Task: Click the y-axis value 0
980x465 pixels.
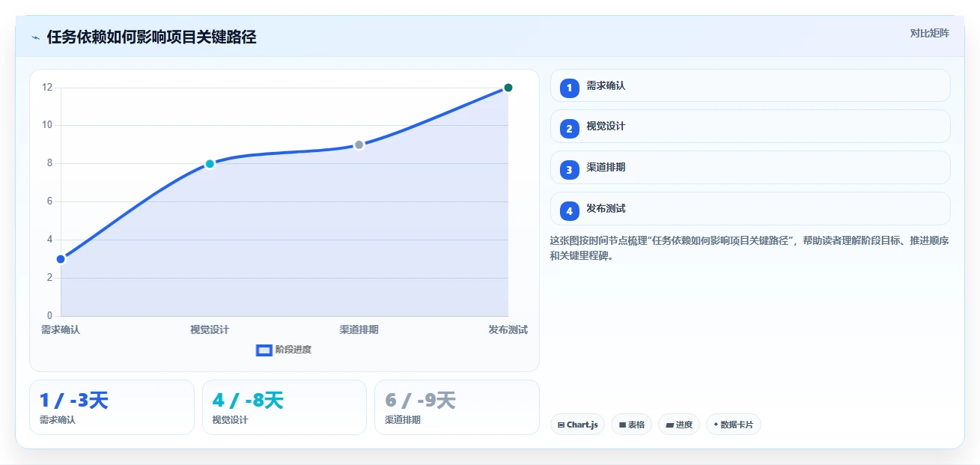Action: (x=49, y=316)
